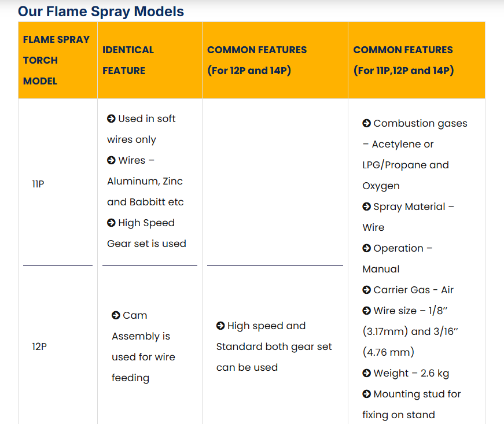Click arrow bullet next to 'Operation – Manual'
The height and width of the screenshot is (424, 504).
366,248
